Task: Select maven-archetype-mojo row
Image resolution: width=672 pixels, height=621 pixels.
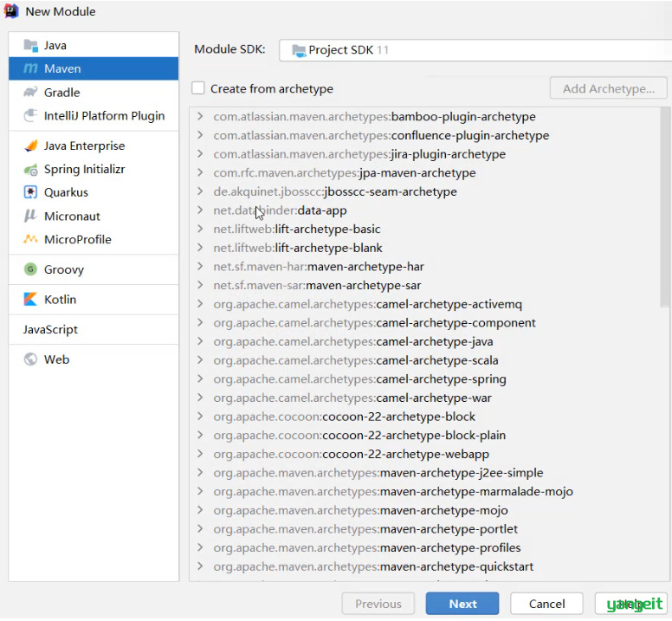Action: coord(424,510)
